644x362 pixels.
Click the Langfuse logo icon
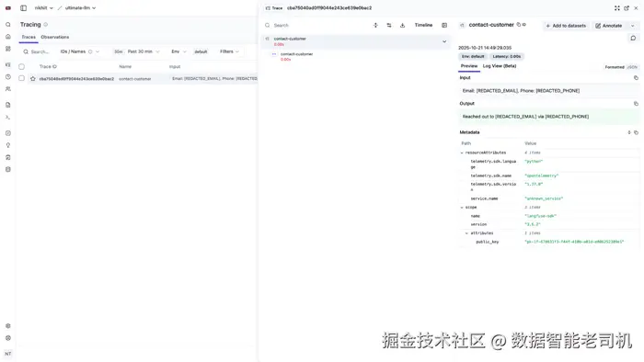7,7
